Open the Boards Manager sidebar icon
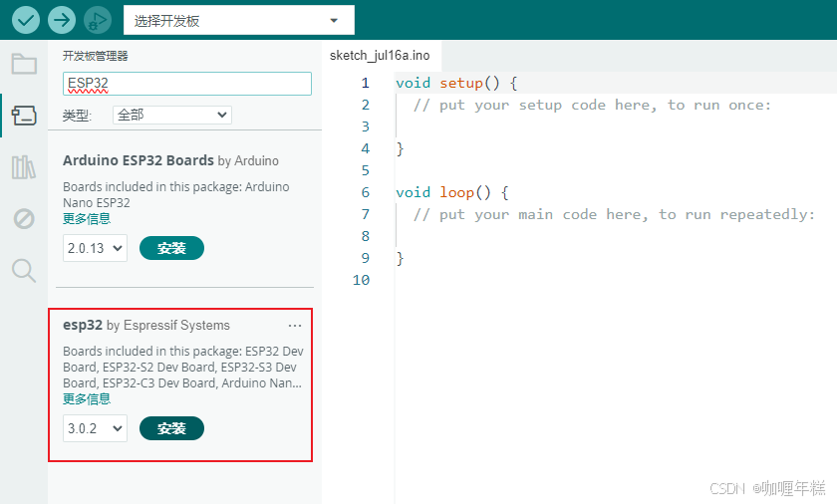This screenshot has width=837, height=504. [24, 116]
